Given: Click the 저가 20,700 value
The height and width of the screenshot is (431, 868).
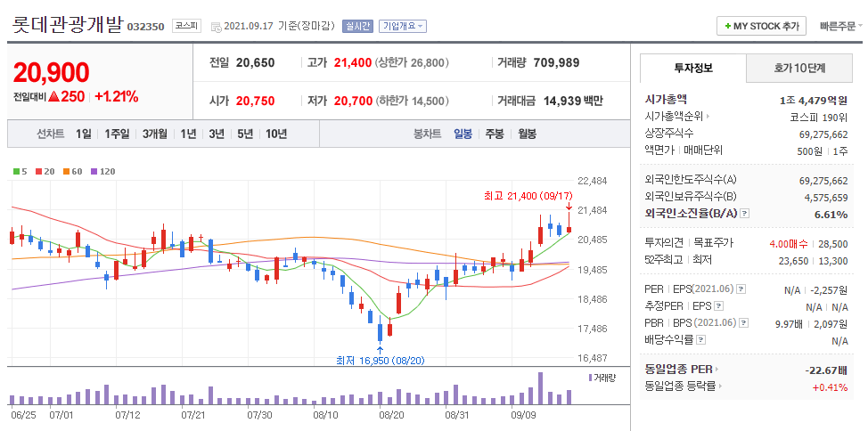Looking at the screenshot, I should [x=353, y=102].
